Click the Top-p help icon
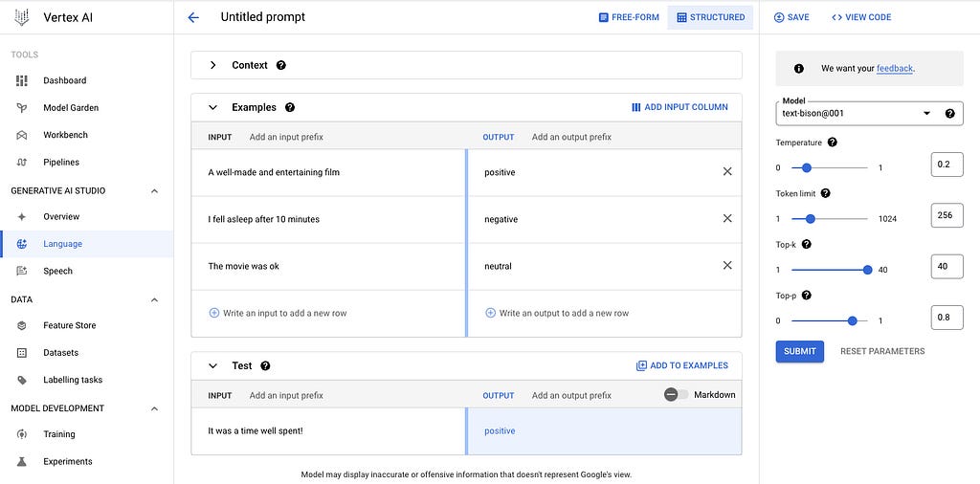 point(806,296)
